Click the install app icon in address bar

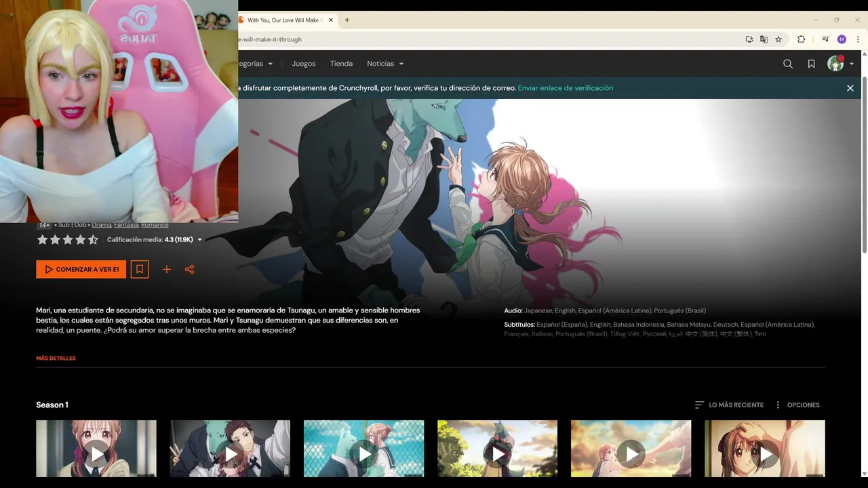click(x=749, y=39)
